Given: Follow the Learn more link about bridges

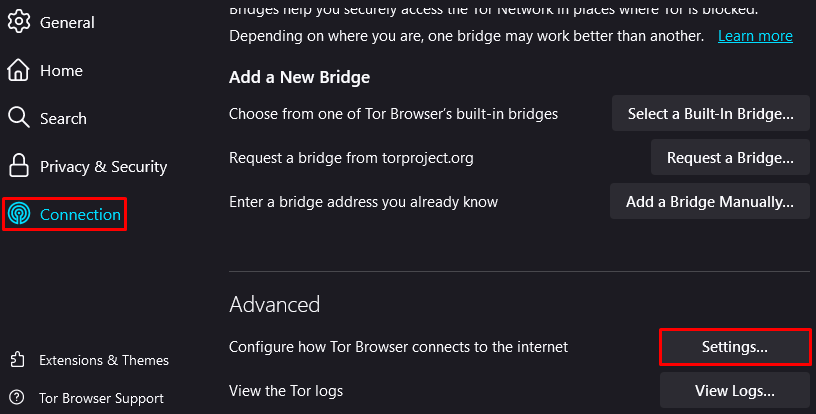Looking at the screenshot, I should [755, 36].
